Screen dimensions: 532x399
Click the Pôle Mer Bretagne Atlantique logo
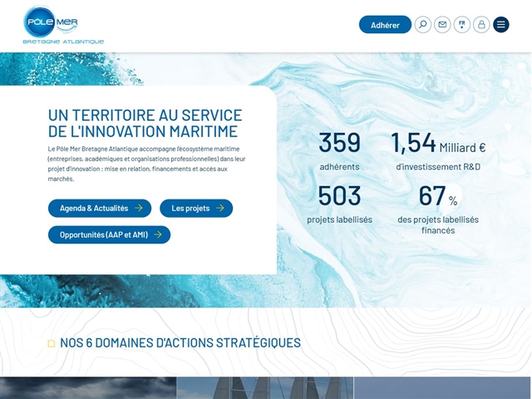pos(63,26)
